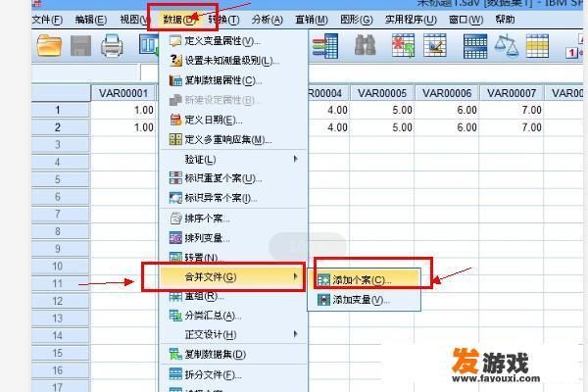Click cell 7.00 in row 1
The height and width of the screenshot is (392, 588).
pos(512,110)
